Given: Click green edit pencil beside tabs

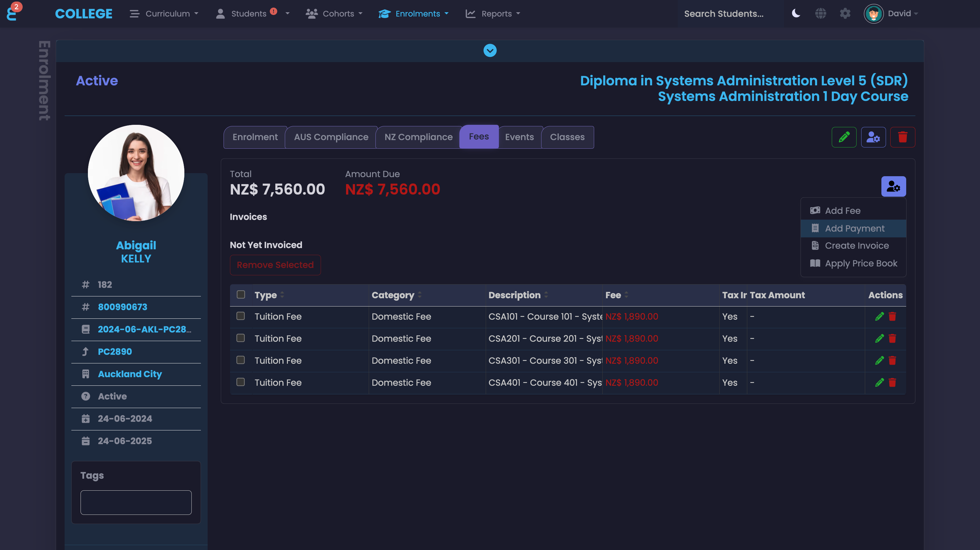Looking at the screenshot, I should click(844, 137).
